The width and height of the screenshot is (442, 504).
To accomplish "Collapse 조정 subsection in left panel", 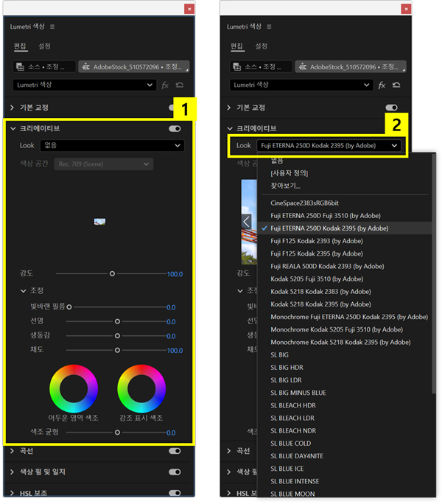I will (23, 291).
